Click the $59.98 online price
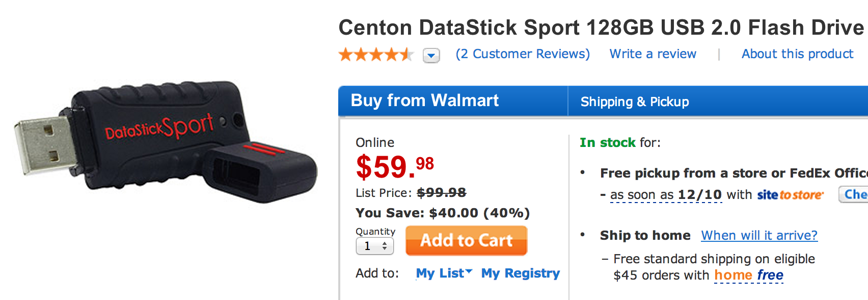Screen dimensions: 868x300 tap(395, 167)
